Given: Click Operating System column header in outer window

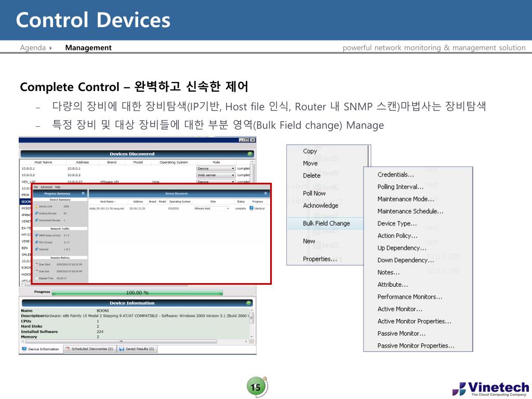Looking at the screenshot, I should pyautogui.click(x=174, y=162).
